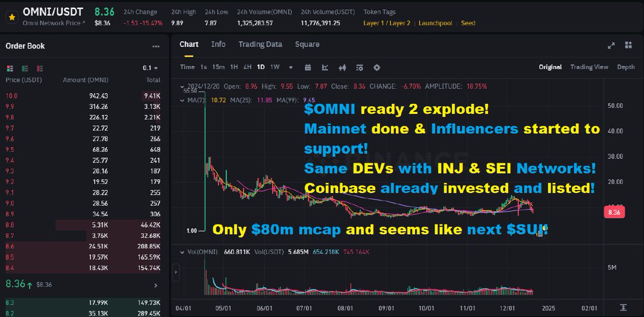This screenshot has width=644, height=317.
Task: Select the Trading View chart mode
Action: pos(589,67)
